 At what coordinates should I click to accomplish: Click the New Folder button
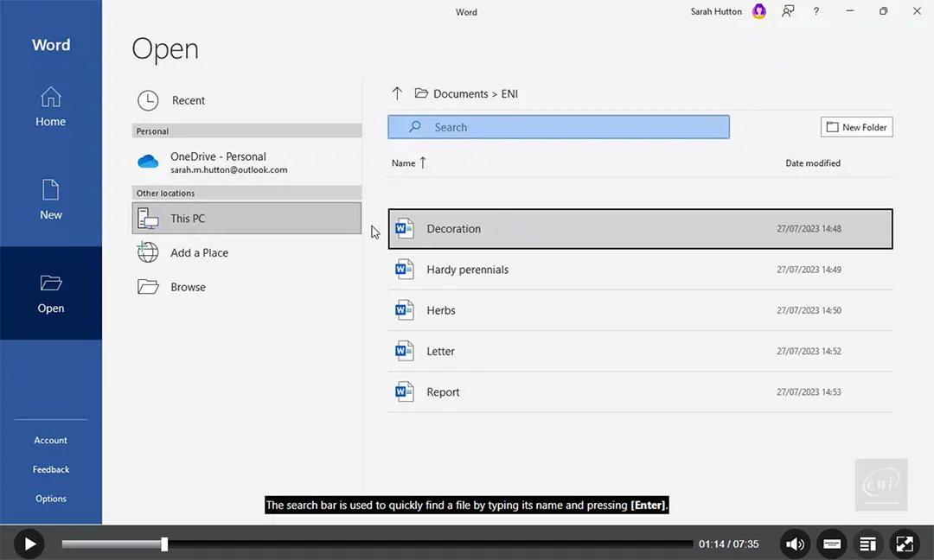click(x=856, y=127)
